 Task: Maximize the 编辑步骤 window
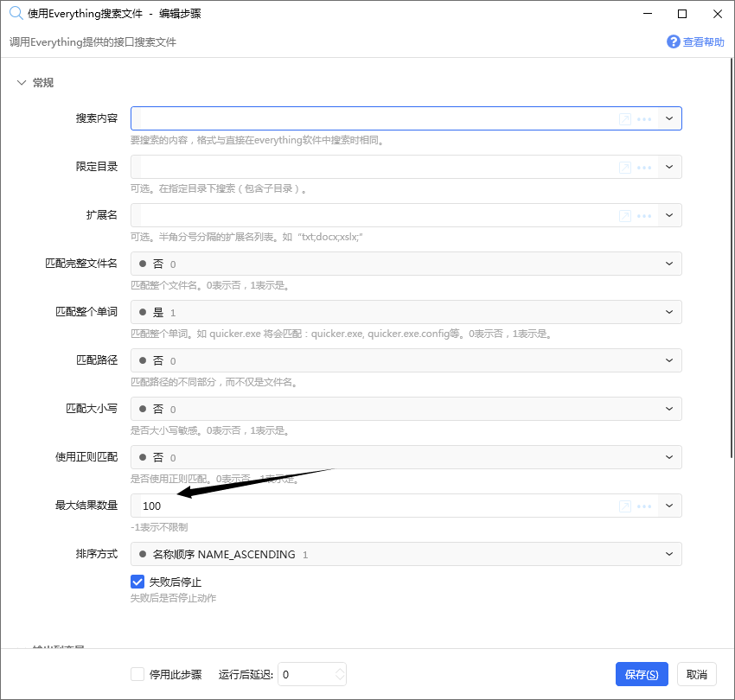point(682,14)
